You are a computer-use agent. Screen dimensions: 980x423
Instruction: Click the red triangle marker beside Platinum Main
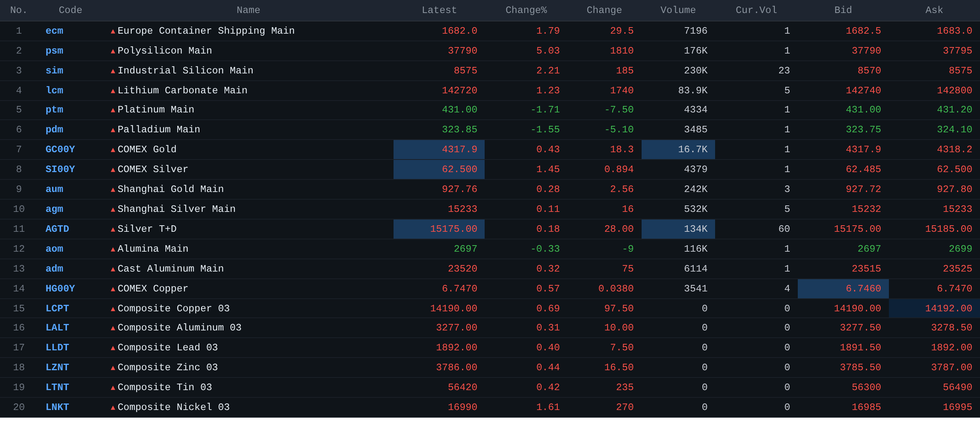113,110
